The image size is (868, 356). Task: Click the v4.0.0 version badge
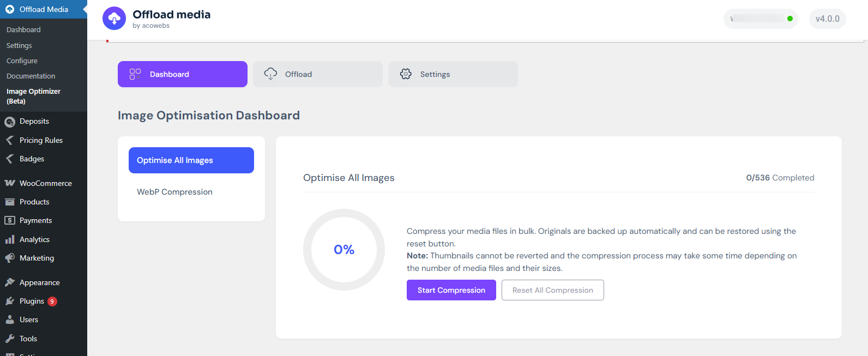[x=828, y=19]
